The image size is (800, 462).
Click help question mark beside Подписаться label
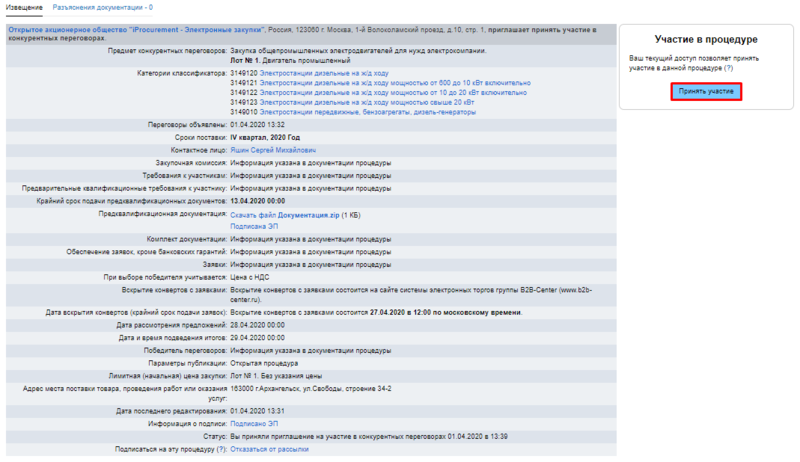222,449
